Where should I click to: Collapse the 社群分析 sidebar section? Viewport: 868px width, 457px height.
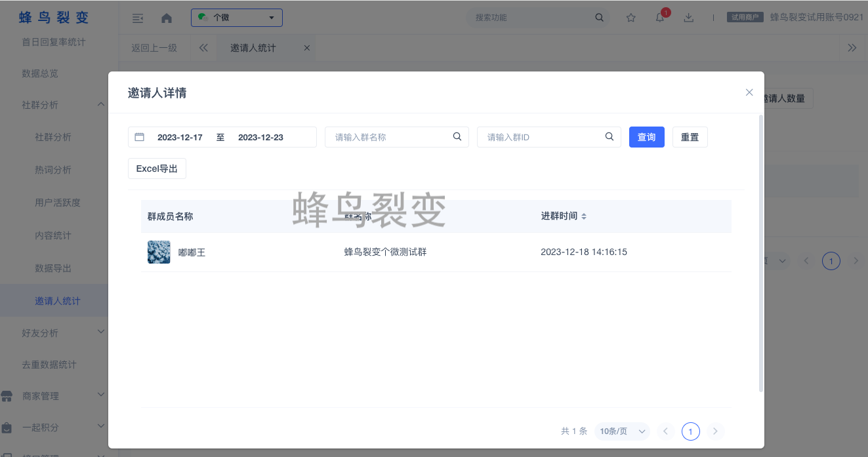click(x=100, y=105)
